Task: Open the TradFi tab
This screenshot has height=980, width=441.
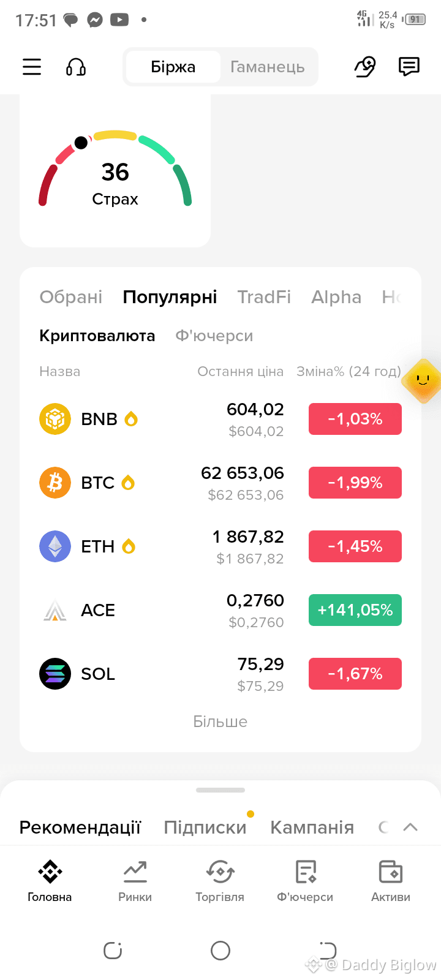Action: point(264,297)
